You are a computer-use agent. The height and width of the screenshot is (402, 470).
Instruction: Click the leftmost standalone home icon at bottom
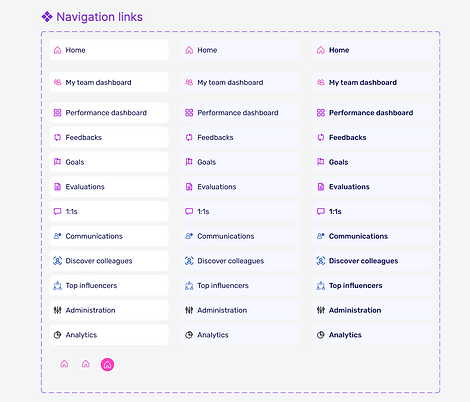pos(64,364)
